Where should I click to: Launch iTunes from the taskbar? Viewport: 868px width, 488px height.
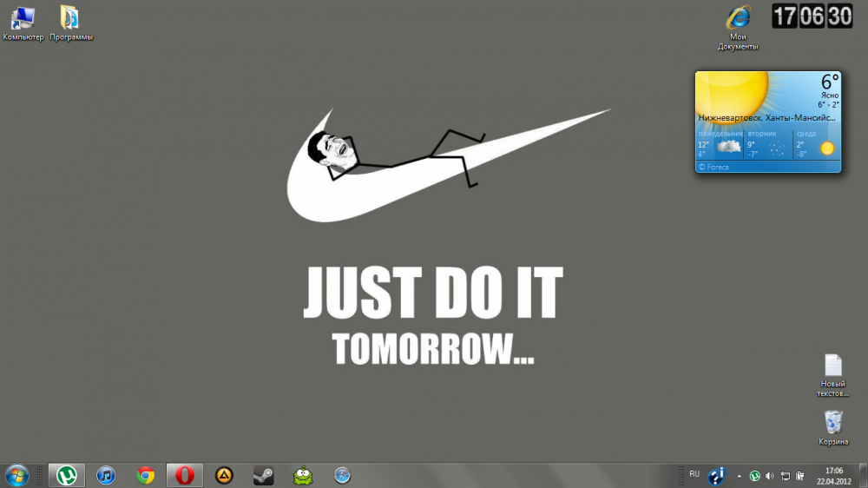[x=106, y=475]
